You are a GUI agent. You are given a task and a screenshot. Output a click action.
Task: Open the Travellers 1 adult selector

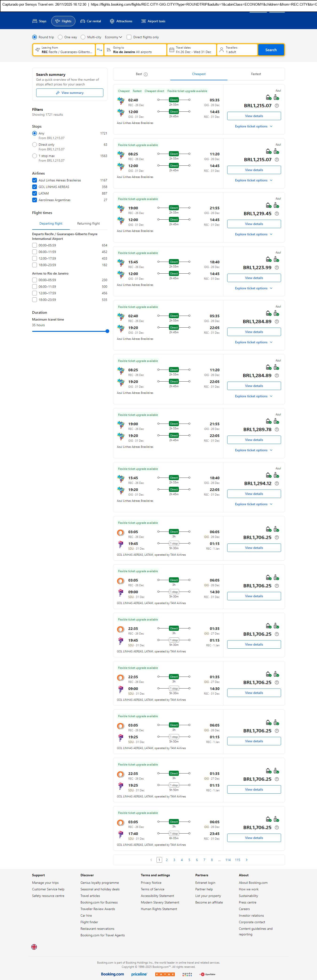(x=237, y=50)
